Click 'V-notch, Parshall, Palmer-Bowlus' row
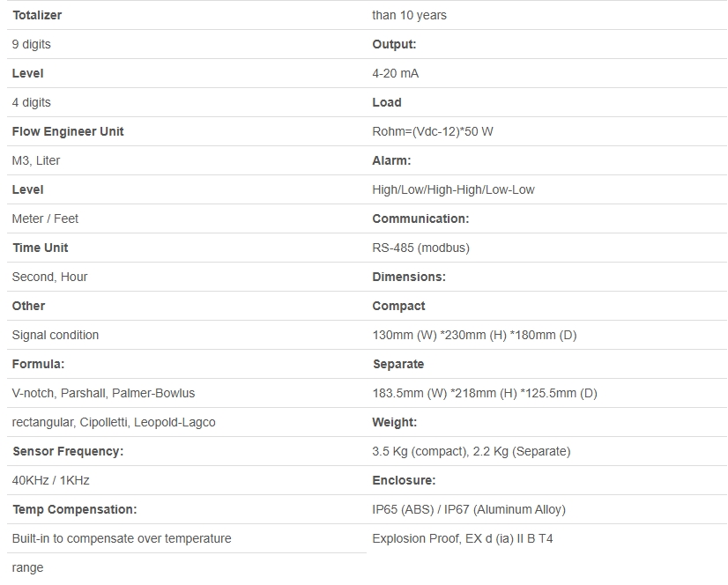728x585 pixels. [103, 393]
